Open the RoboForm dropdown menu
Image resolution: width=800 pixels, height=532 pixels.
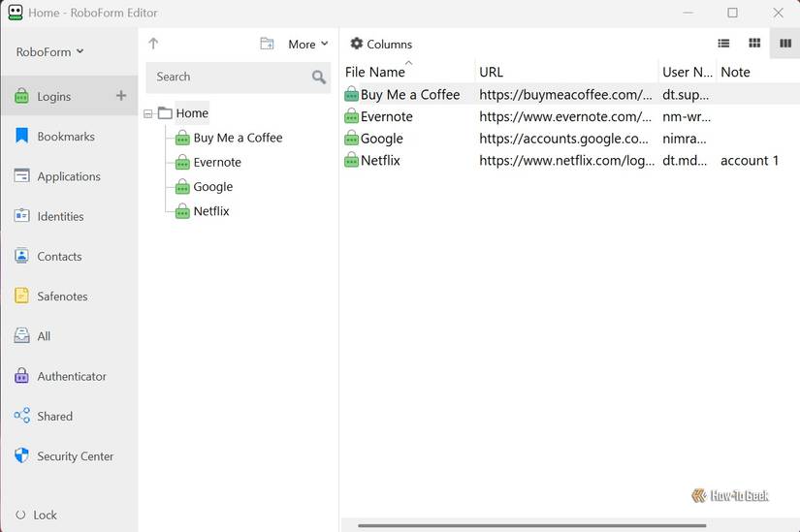[49, 52]
